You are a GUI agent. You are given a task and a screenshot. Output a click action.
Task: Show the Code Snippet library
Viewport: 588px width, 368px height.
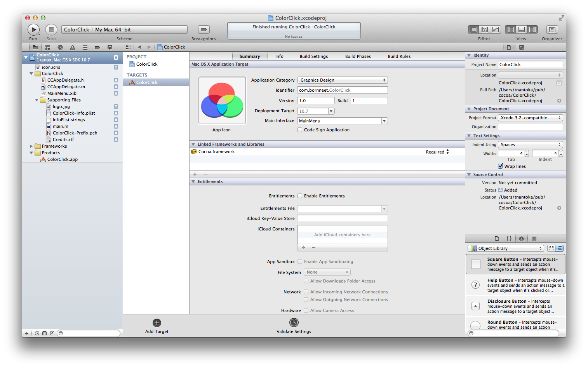click(509, 239)
